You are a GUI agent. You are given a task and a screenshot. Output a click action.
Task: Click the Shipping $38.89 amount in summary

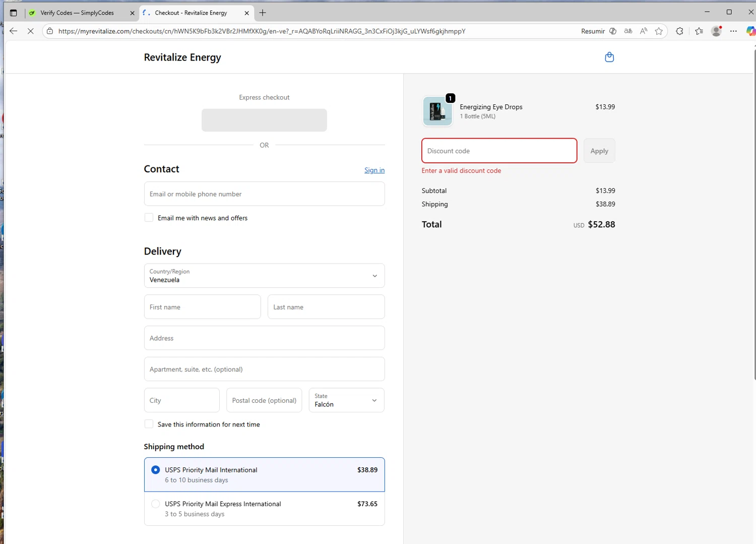(605, 204)
